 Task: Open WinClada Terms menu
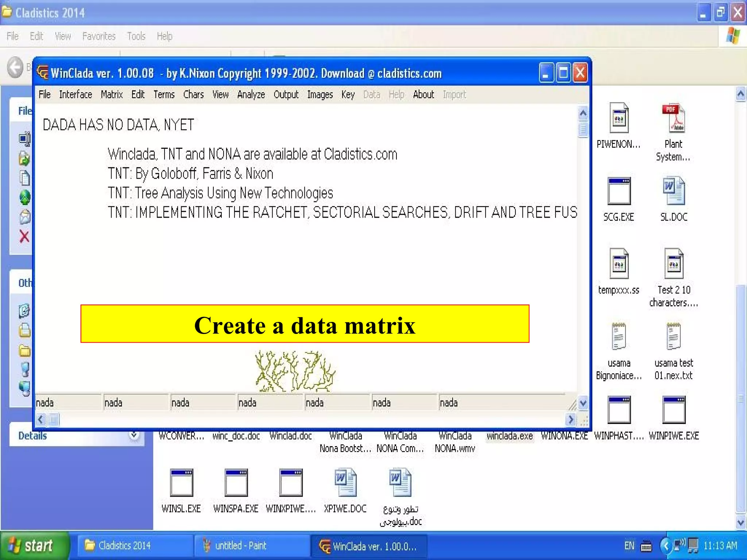(x=164, y=94)
